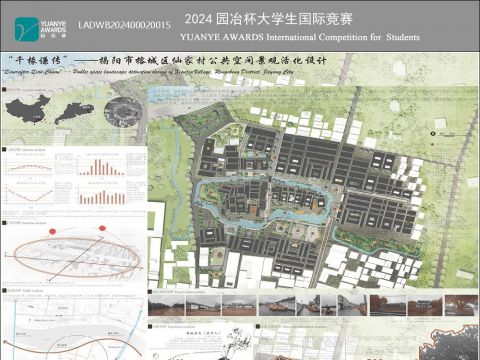Select the entry code LADWB202400020015
480x360 pixels.
coord(125,25)
